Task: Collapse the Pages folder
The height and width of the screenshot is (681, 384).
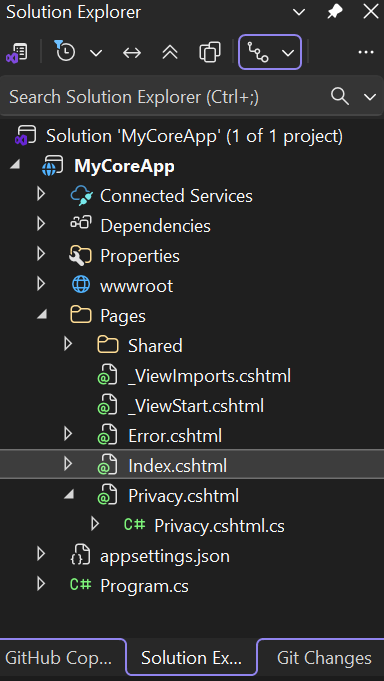Action: pyautogui.click(x=42, y=315)
